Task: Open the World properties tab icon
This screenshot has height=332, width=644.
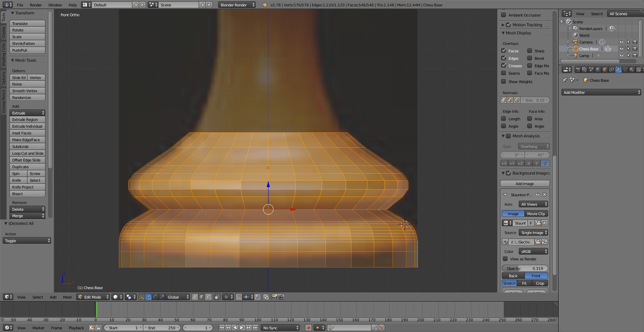Action: pos(598,70)
